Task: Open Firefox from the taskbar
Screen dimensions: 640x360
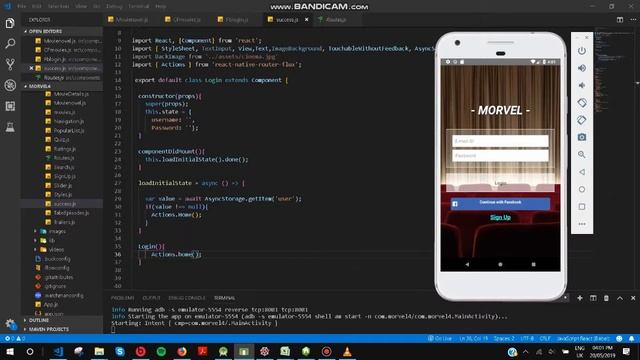Action: pos(182,351)
